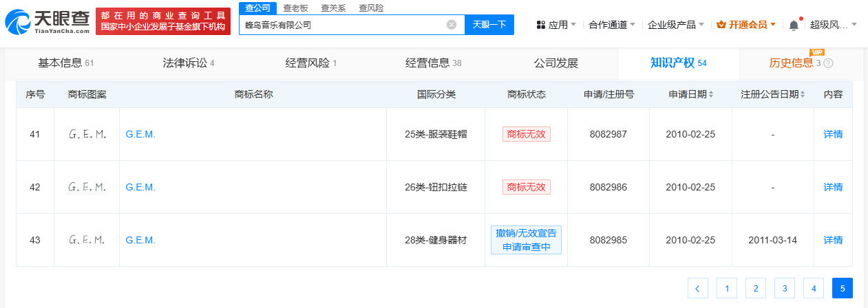This screenshot has width=868, height=308.
Task: Click the company name search field
Action: 342,25
